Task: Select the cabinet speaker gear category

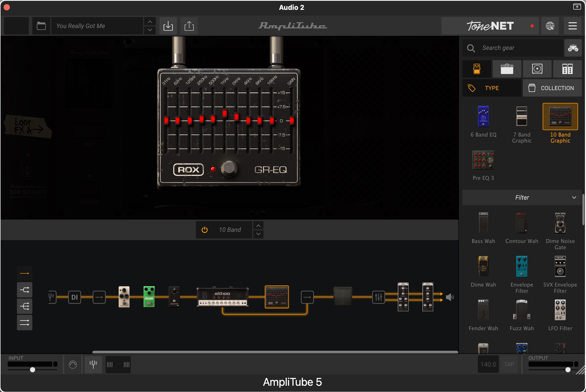Action: point(537,69)
